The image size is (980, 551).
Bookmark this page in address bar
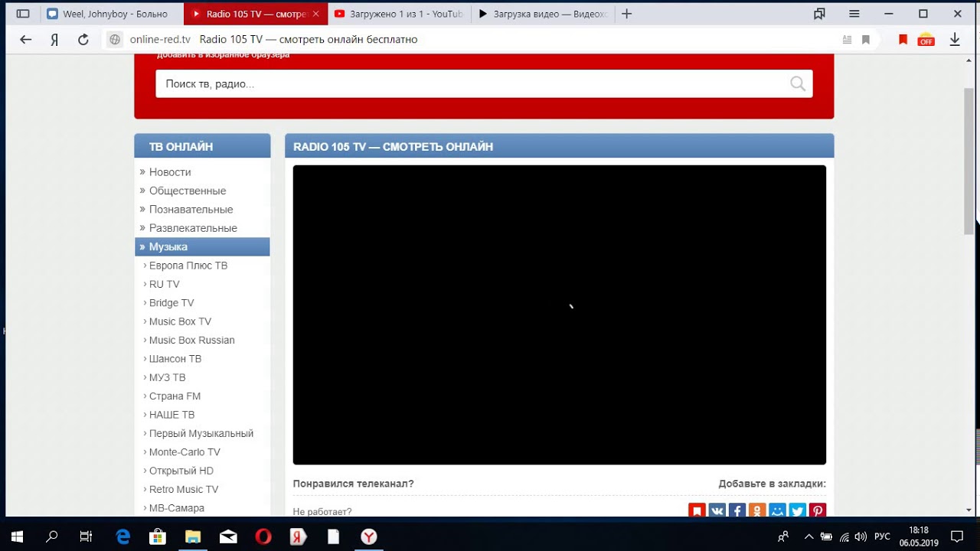[866, 40]
